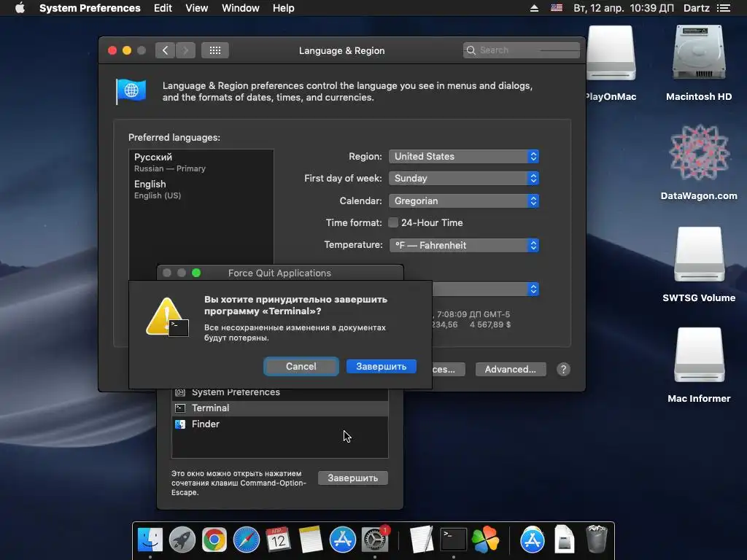Screen dimensions: 747x560
Task: Click Завершить button in Force Quit Applications window
Action: (x=352, y=478)
